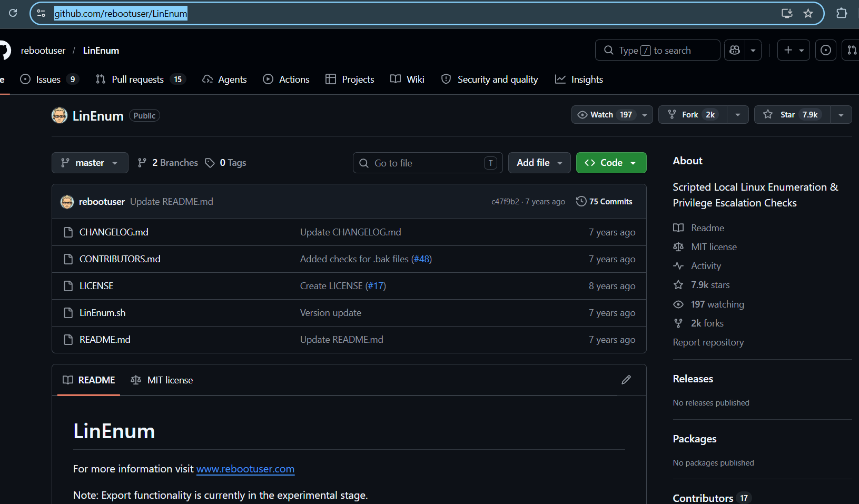Click the browser address bar URL
This screenshot has height=504, width=859.
coord(121,13)
